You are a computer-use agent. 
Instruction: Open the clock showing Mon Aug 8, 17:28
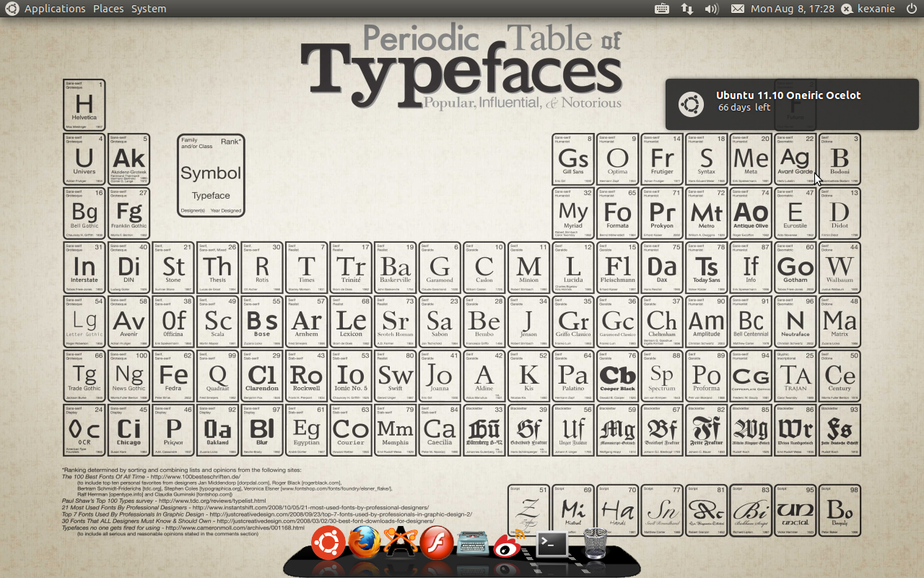coord(793,9)
